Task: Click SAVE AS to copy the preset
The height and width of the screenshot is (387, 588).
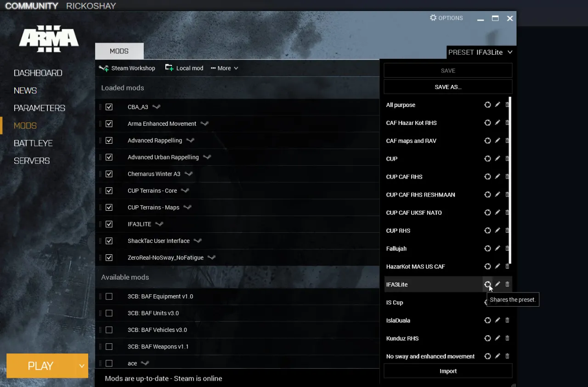Action: tap(447, 86)
